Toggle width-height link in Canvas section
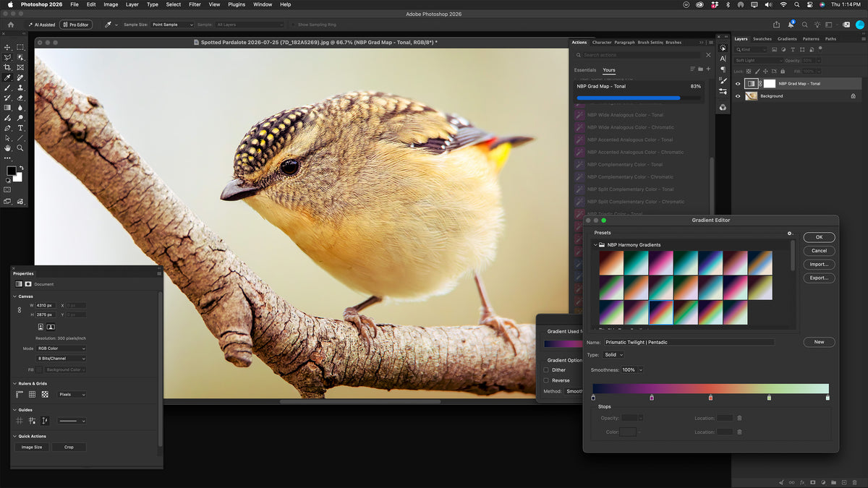 20,309
